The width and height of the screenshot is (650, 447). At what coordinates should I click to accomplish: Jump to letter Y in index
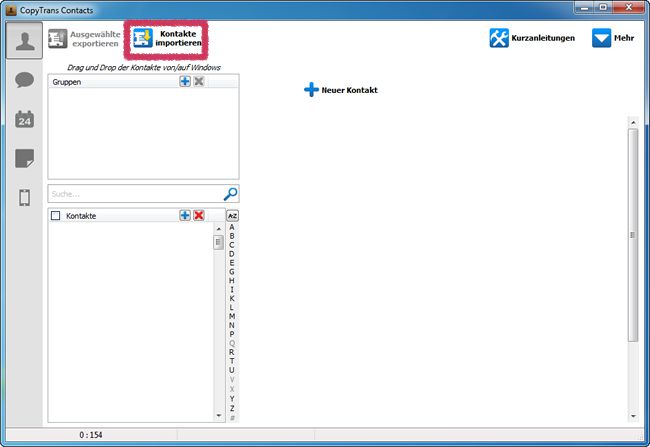[x=232, y=398]
